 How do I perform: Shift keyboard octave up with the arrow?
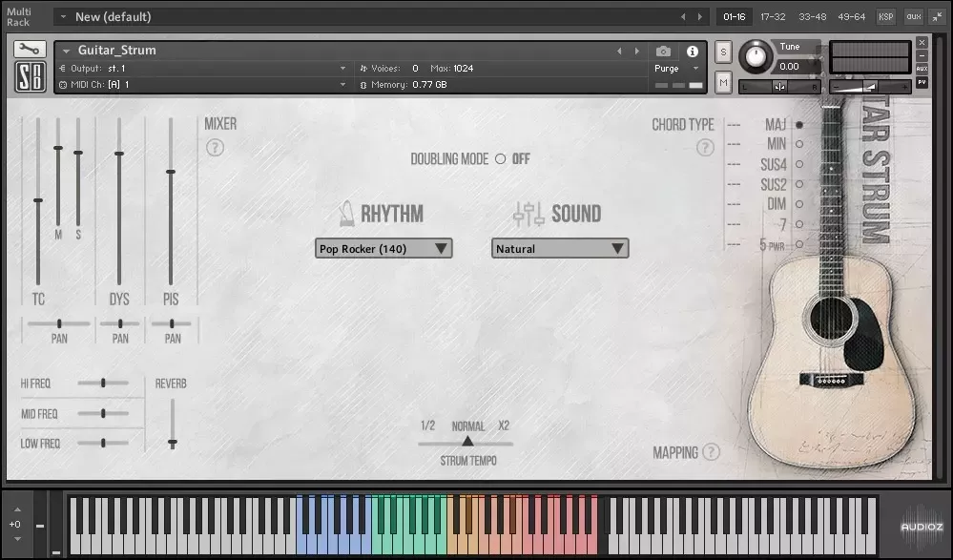[x=17, y=509]
